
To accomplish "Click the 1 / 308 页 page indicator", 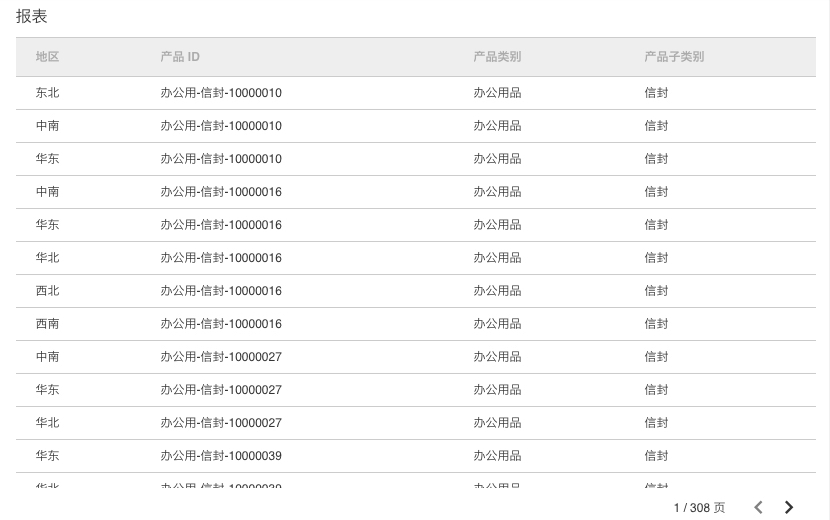I will [x=699, y=508].
